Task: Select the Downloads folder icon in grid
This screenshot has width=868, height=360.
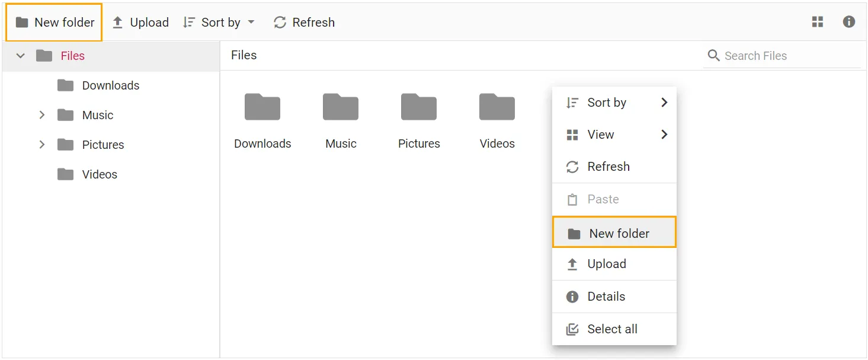Action: 262,107
